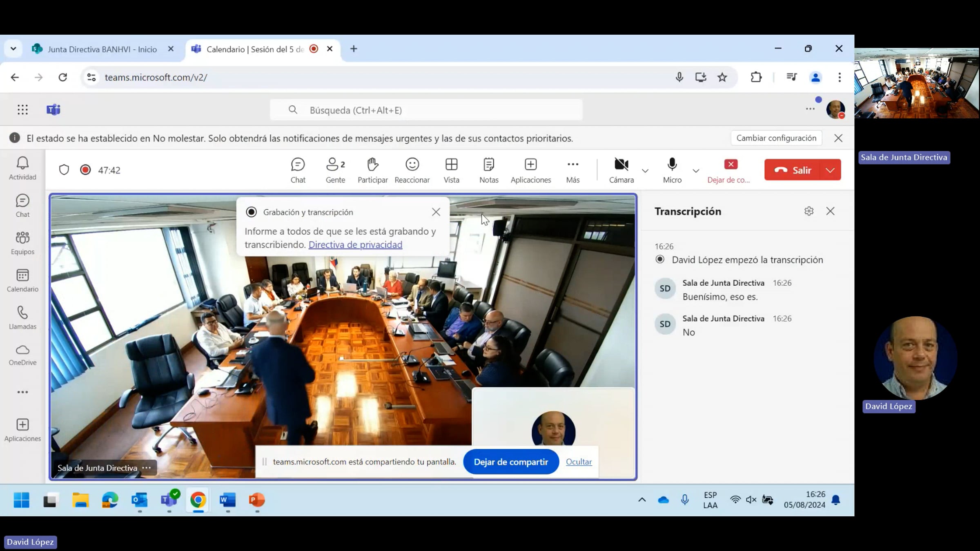Click the Sala de Junta Directiva video thumbnail

coord(916,83)
